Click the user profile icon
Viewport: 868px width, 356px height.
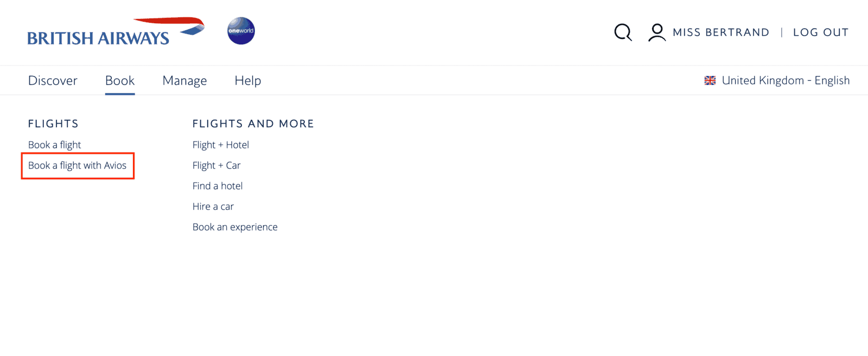point(656,33)
